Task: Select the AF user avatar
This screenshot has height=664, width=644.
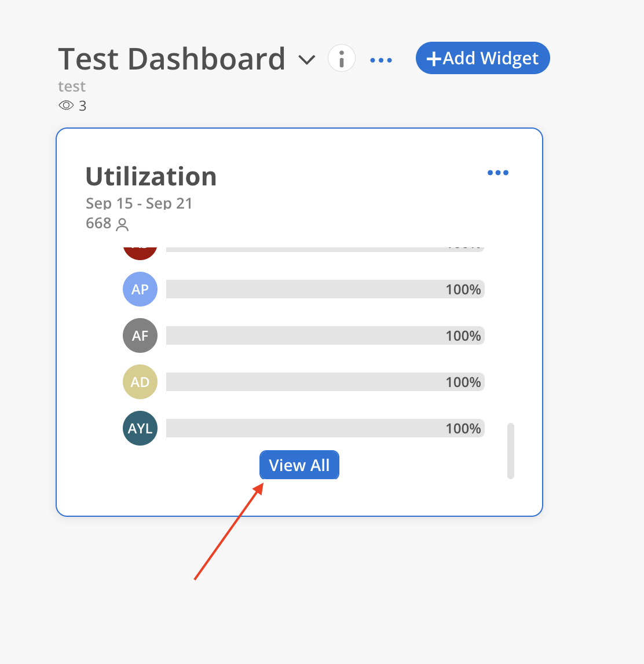Action: pos(140,335)
